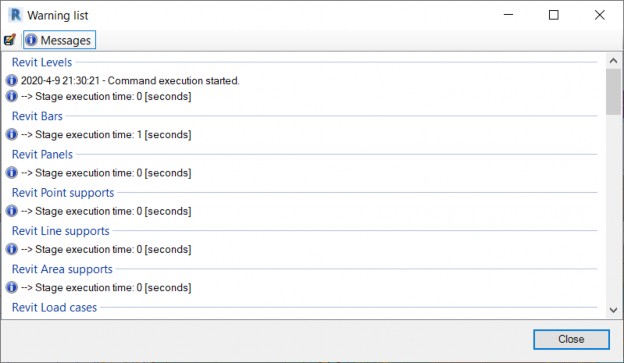
Task: Select the Revit Levels group header
Action: (x=42, y=62)
